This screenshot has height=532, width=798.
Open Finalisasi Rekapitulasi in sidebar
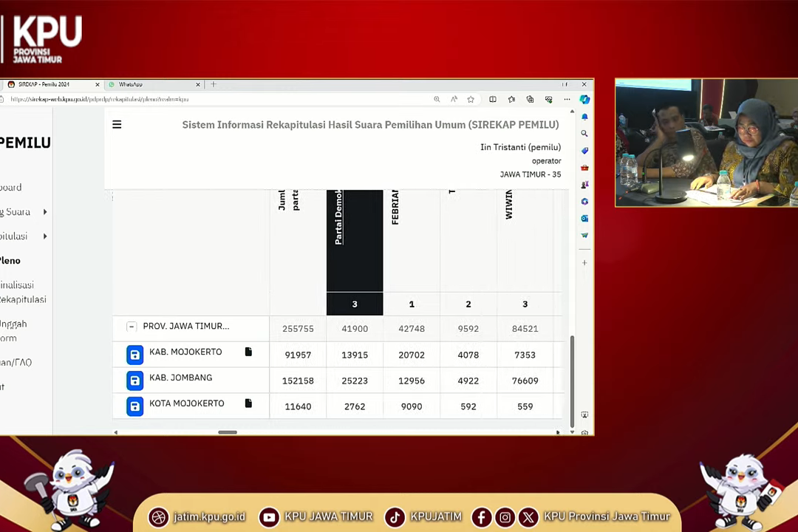coord(23,292)
